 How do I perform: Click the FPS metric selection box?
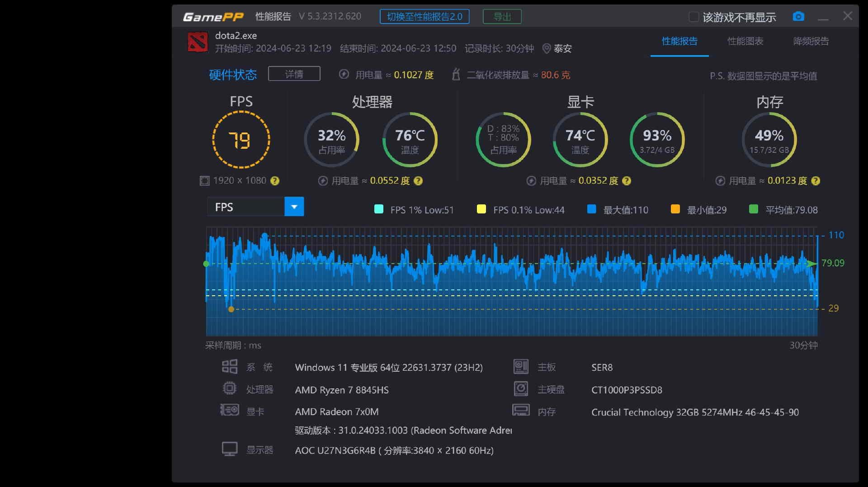point(246,207)
